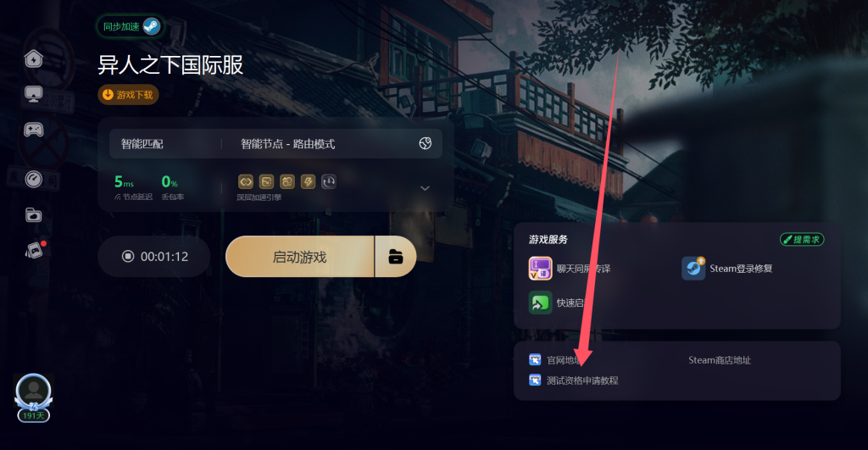The width and height of the screenshot is (868, 450).
Task: Toggle the last acceleration engine icon
Action: pyautogui.click(x=329, y=181)
